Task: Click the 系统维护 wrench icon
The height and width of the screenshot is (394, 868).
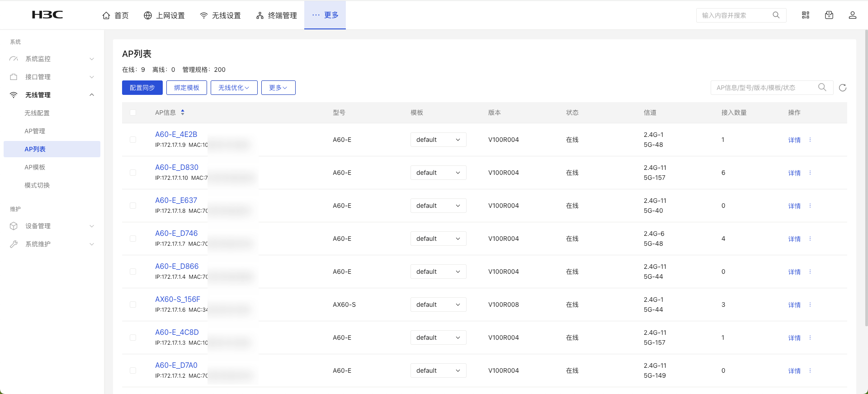Action: pyautogui.click(x=14, y=244)
